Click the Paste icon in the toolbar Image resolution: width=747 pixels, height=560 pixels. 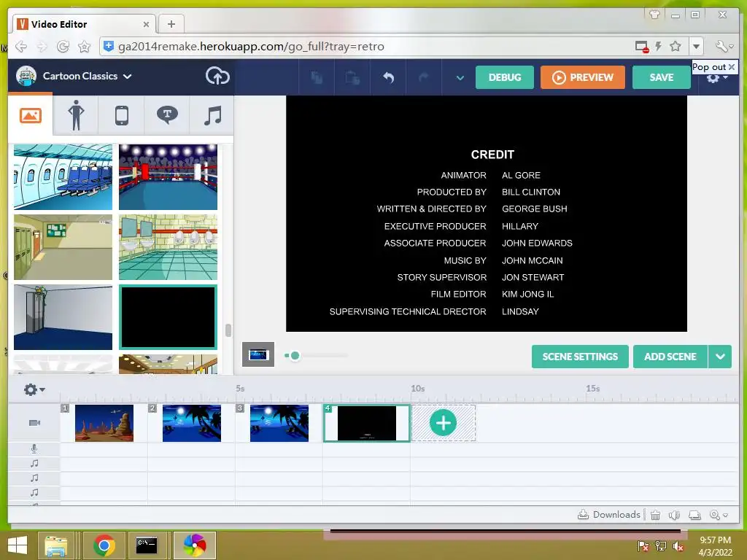click(x=352, y=77)
